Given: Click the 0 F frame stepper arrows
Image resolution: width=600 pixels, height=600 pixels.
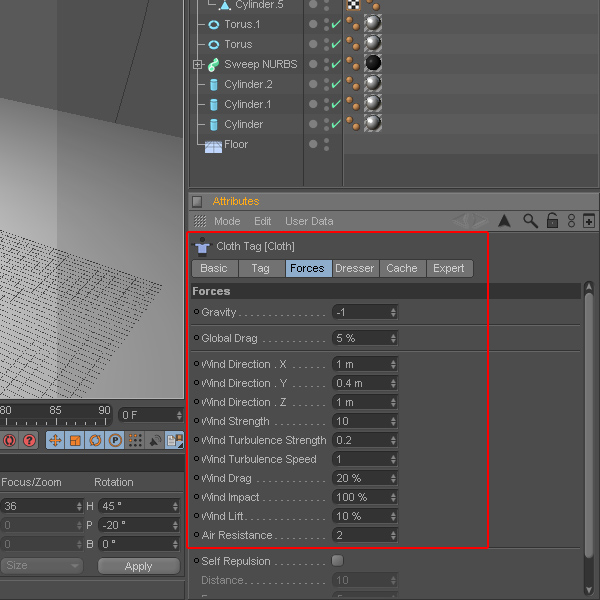Looking at the screenshot, I should pyautogui.click(x=179, y=415).
